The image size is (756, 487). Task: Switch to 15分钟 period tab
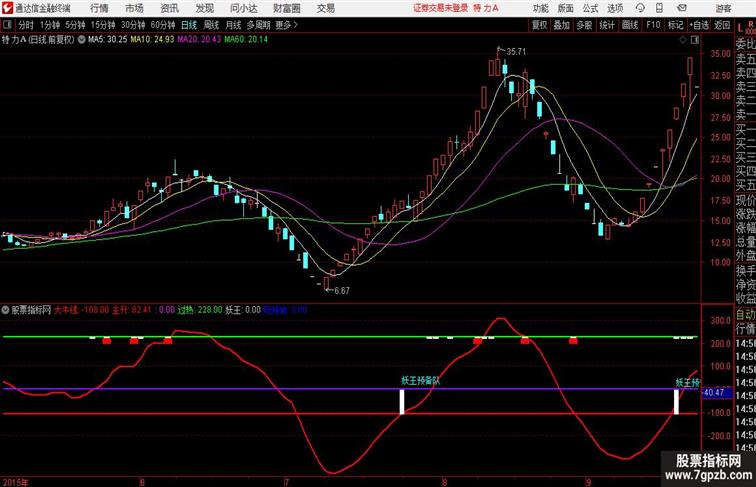click(x=103, y=25)
